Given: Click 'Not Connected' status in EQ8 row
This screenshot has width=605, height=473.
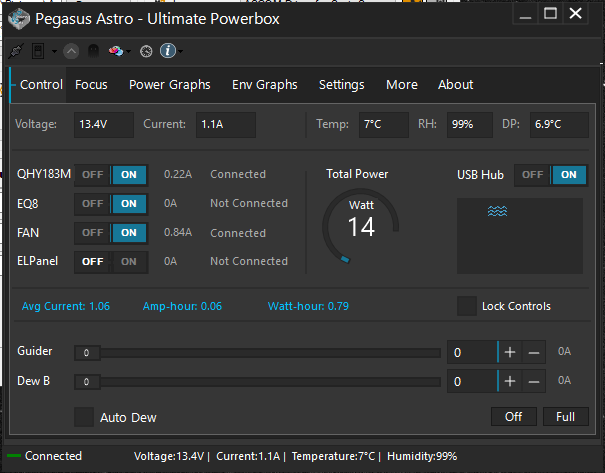Looking at the screenshot, I should click(249, 203).
